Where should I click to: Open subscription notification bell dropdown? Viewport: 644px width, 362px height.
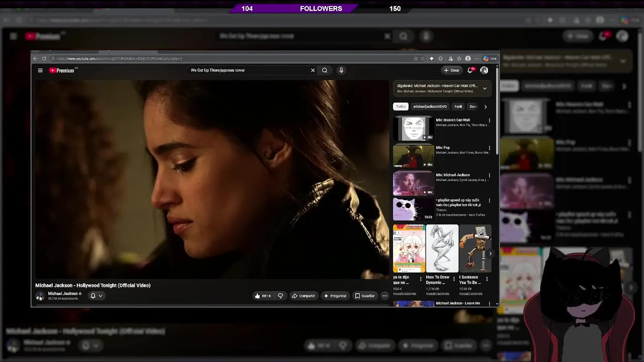pyautogui.click(x=96, y=296)
